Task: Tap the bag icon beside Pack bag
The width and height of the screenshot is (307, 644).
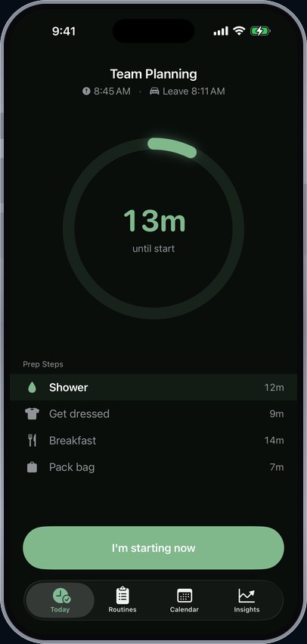Action: click(32, 467)
